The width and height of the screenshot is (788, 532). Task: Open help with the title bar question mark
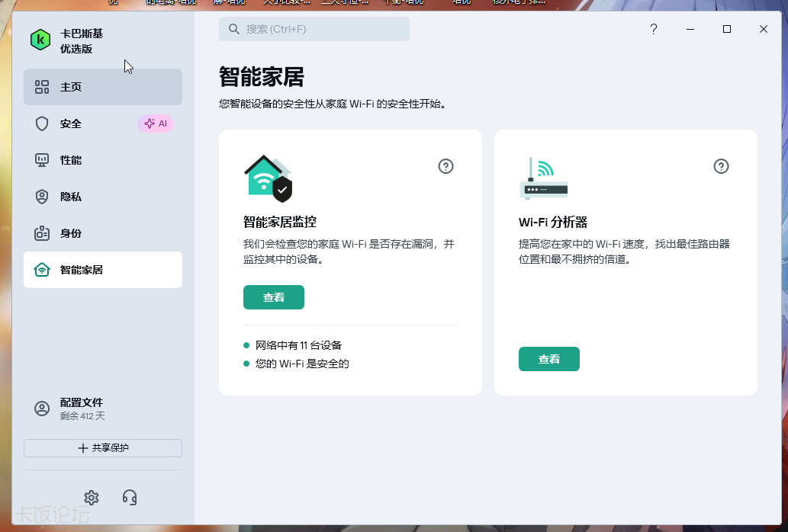click(653, 29)
